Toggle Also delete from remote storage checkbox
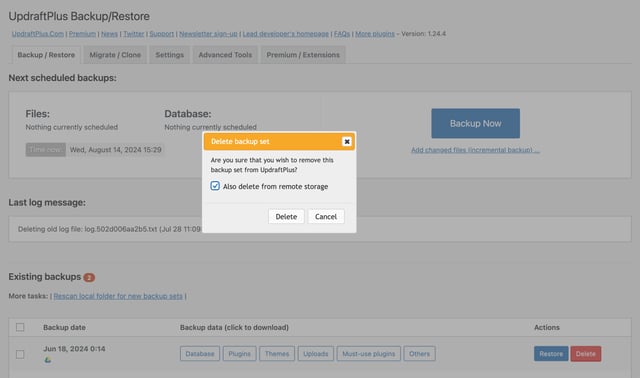 215,186
